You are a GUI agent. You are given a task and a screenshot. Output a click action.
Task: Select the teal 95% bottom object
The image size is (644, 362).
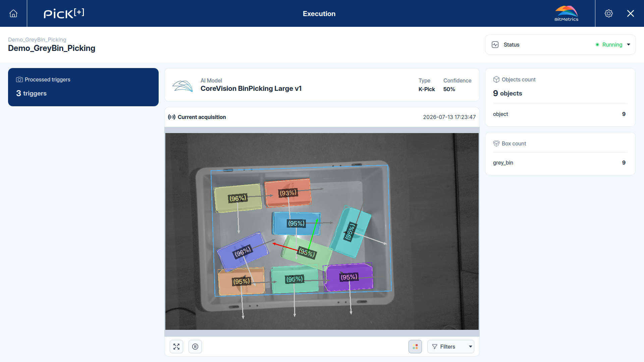point(294,279)
